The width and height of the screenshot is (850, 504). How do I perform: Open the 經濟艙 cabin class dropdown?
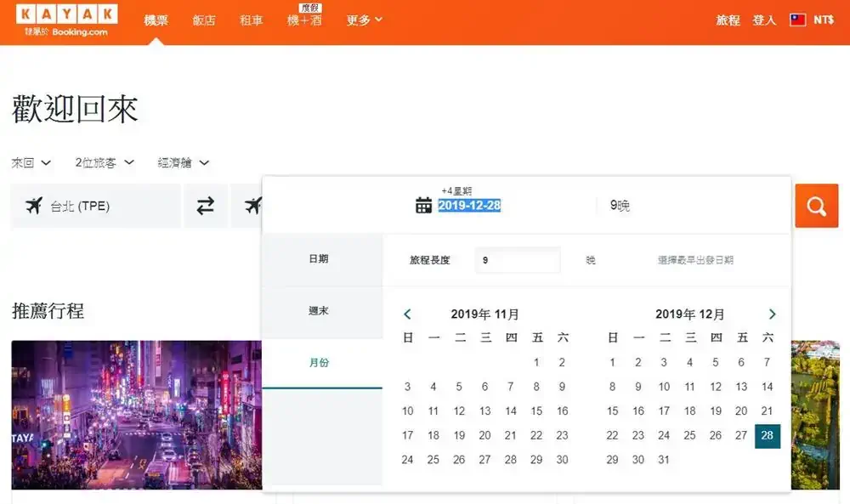(184, 162)
